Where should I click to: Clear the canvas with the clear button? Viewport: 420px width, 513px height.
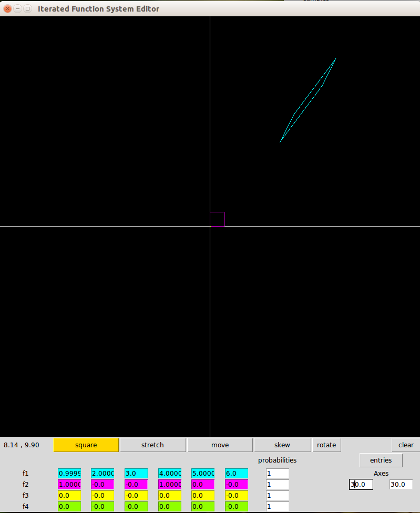point(405,445)
